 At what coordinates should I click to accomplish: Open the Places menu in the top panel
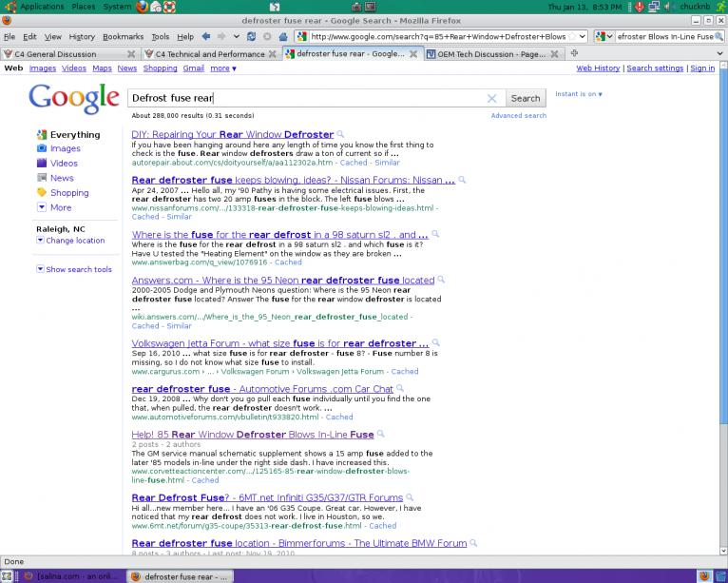[x=83, y=7]
